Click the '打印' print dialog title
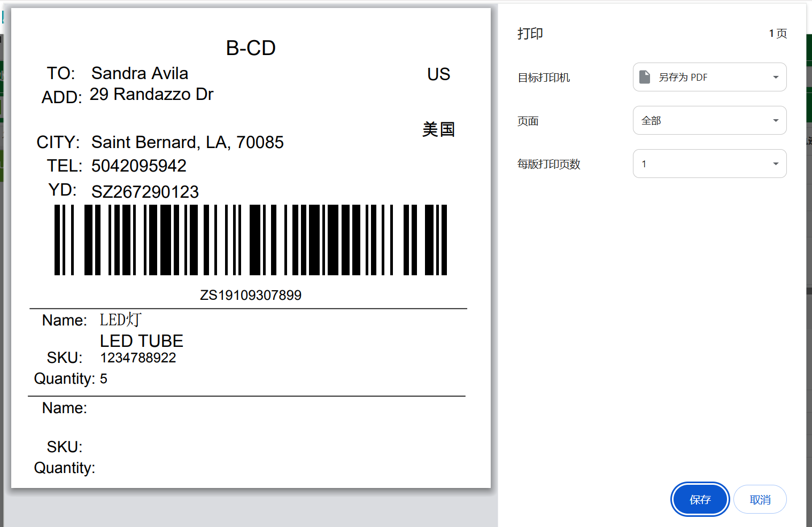Image resolution: width=812 pixels, height=527 pixels. pos(530,34)
